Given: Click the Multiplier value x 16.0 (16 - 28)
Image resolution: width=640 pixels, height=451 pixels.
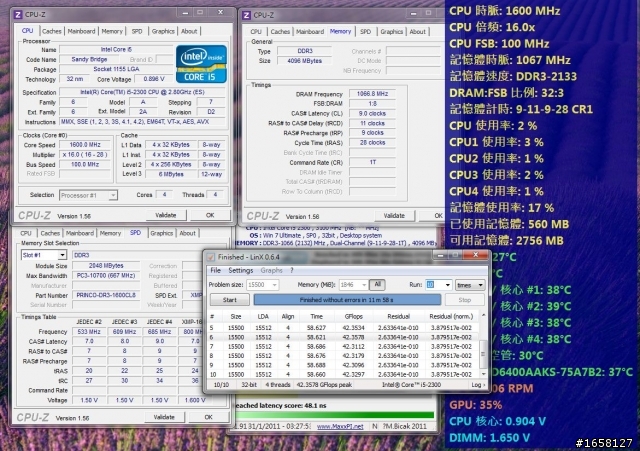Looking at the screenshot, I should (x=85, y=155).
